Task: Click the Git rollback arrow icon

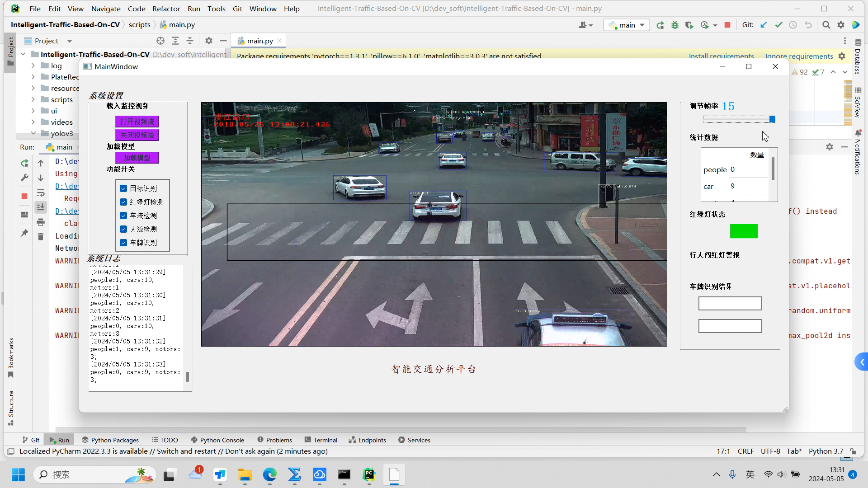Action: [x=808, y=25]
